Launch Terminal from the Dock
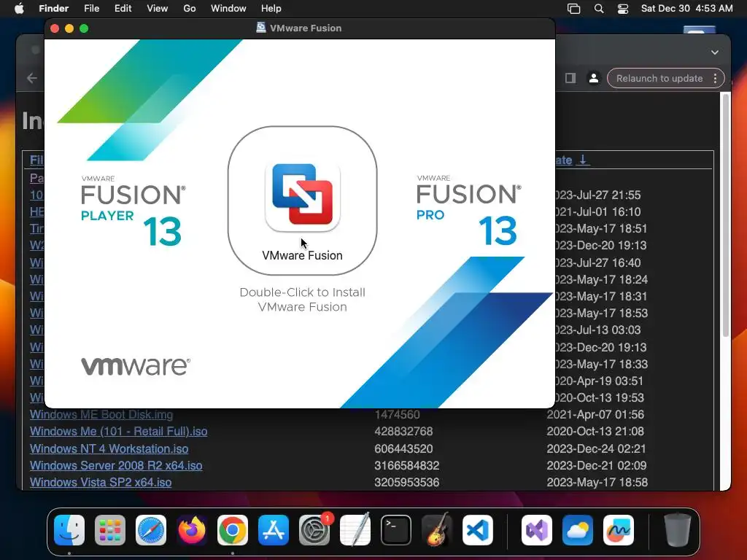This screenshot has width=747, height=560. click(x=396, y=530)
